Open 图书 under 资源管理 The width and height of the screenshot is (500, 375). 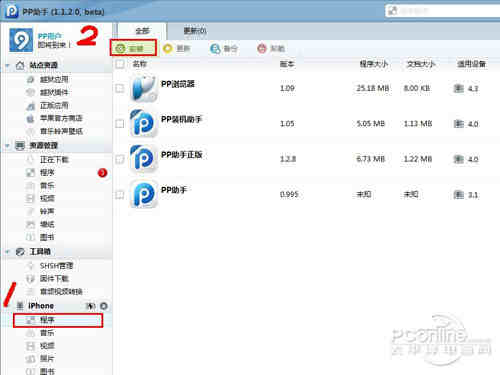[47, 237]
